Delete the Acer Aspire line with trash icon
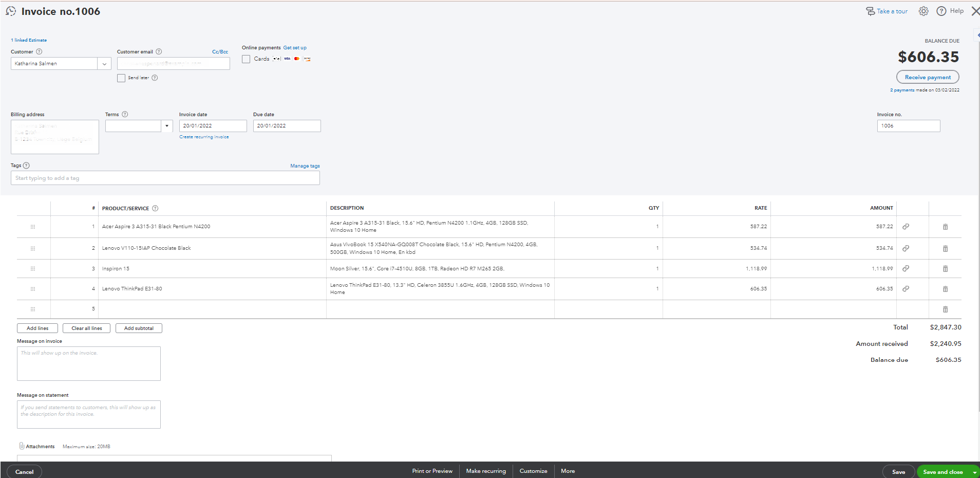 click(x=945, y=227)
